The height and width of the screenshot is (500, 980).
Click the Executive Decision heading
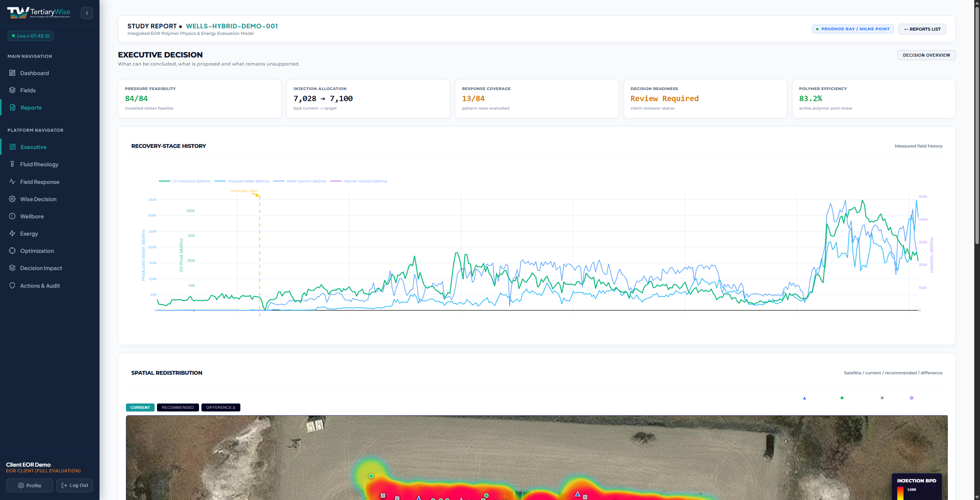tap(160, 55)
